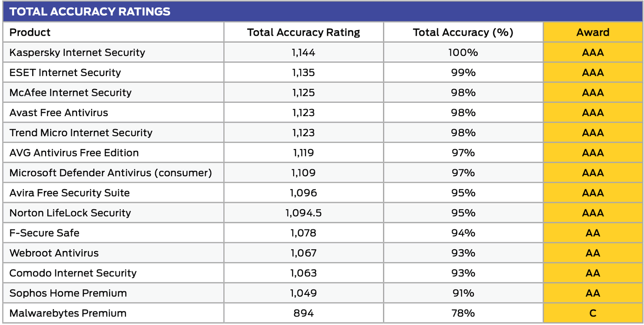Viewport: 644px width, 325px height.
Task: Select the 100% total accuracy cell
Action: (463, 52)
